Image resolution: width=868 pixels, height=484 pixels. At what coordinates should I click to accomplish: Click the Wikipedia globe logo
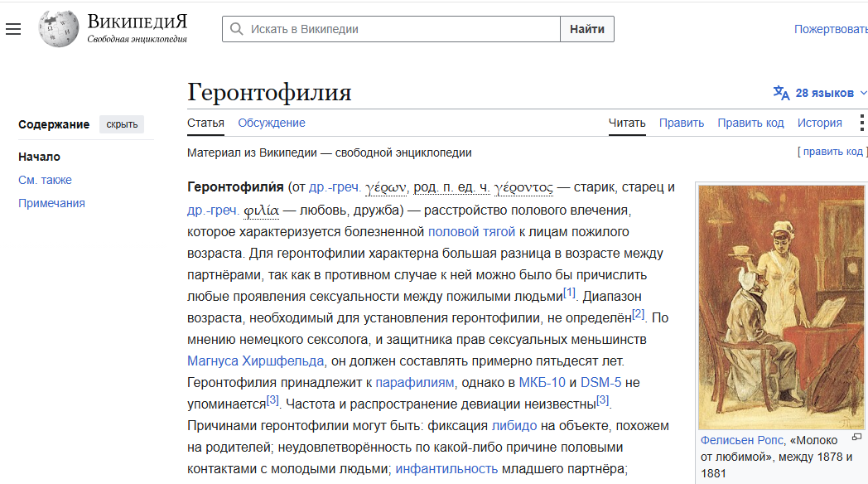coord(58,29)
